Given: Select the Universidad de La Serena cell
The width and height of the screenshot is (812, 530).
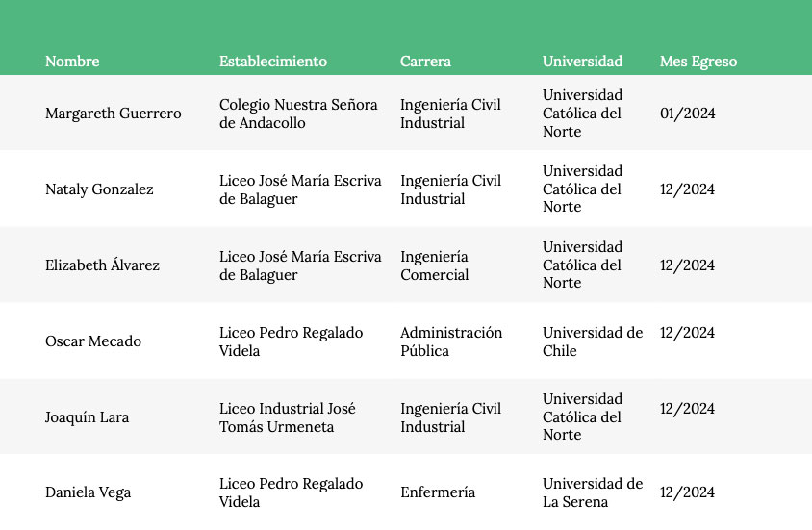Looking at the screenshot, I should [x=593, y=492].
